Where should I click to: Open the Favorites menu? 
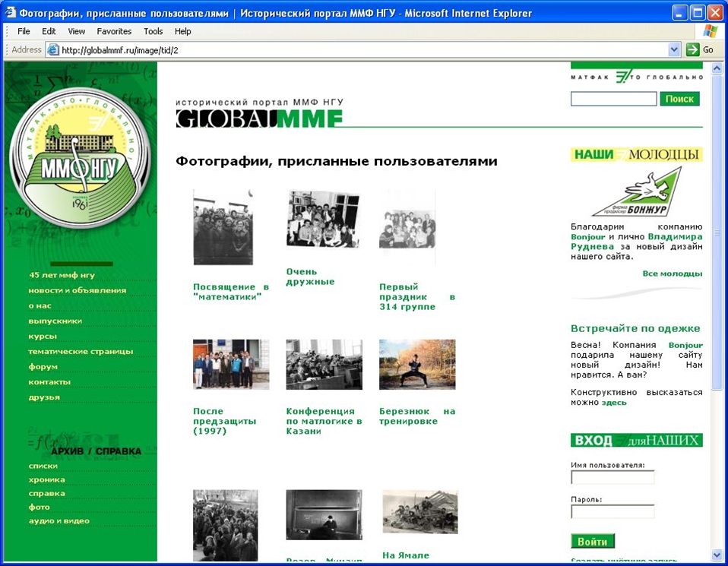(x=114, y=31)
